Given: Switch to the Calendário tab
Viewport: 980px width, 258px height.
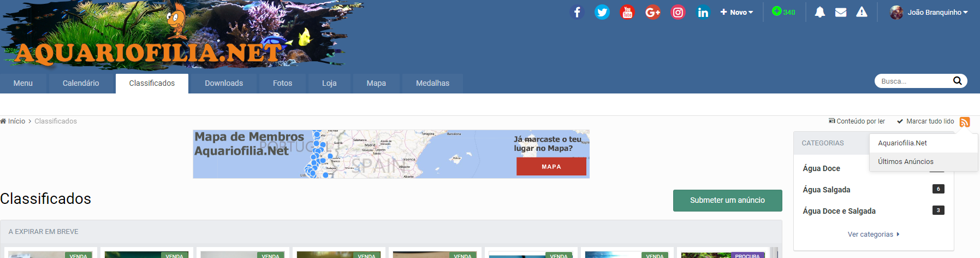Looking at the screenshot, I should click(81, 83).
